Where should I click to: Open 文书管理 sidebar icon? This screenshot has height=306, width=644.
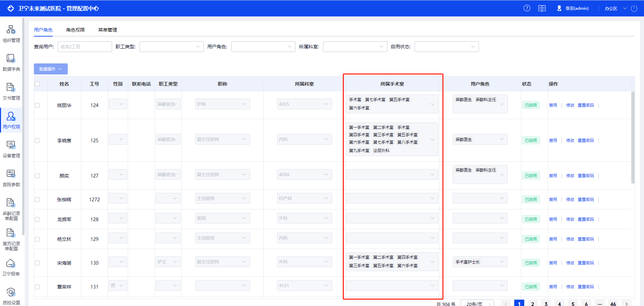[11, 91]
